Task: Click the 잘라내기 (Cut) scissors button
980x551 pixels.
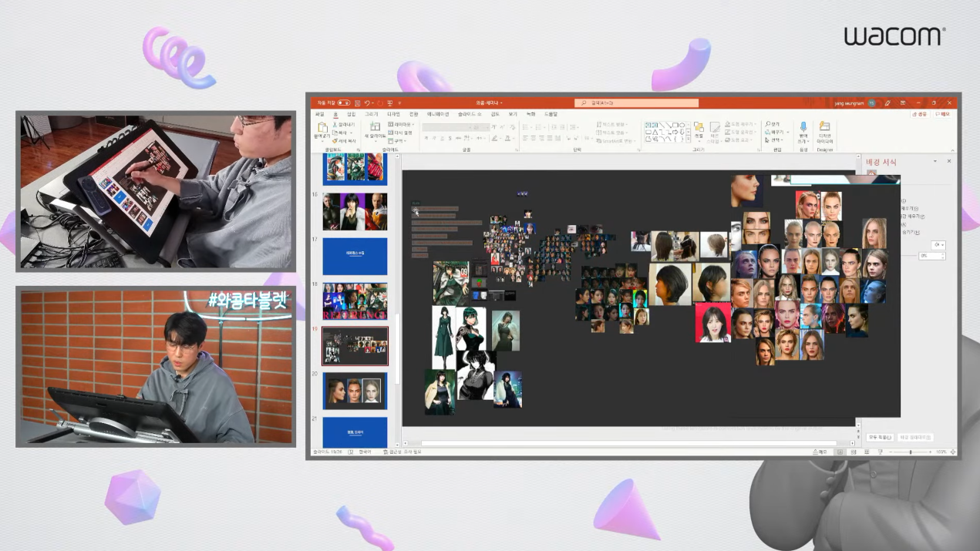Action: (343, 124)
